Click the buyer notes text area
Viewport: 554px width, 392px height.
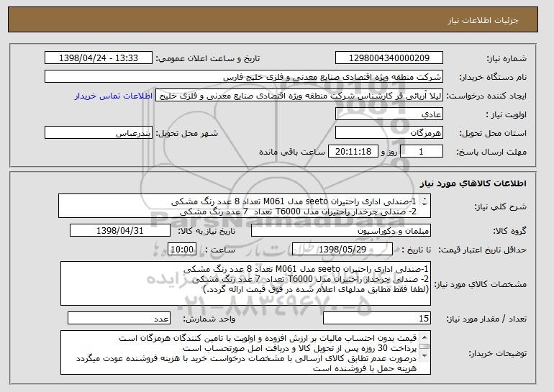[245, 352]
